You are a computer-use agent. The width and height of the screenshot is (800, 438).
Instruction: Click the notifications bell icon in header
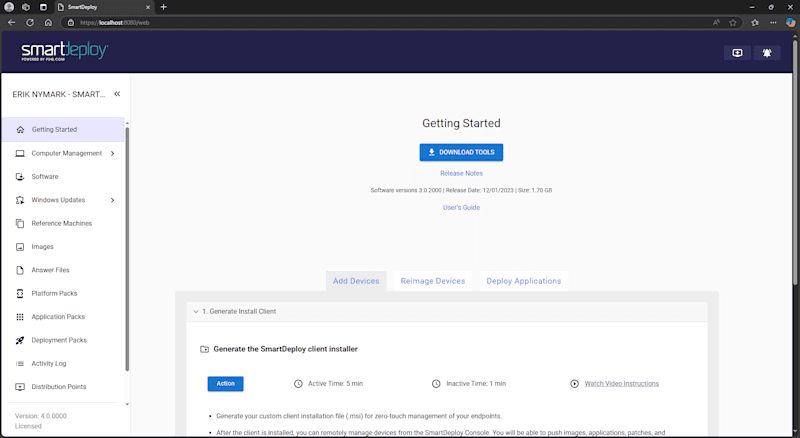(767, 53)
